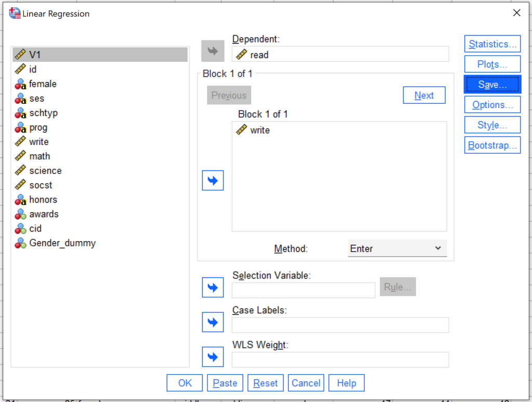Click Paste to generate syntax
Viewport: 532px width, 402px height.
point(225,383)
